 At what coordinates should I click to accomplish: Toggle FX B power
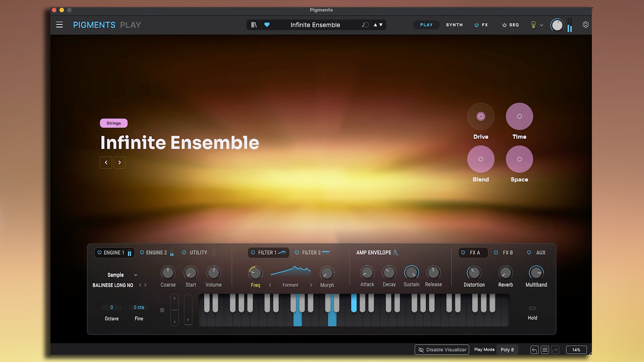(496, 252)
